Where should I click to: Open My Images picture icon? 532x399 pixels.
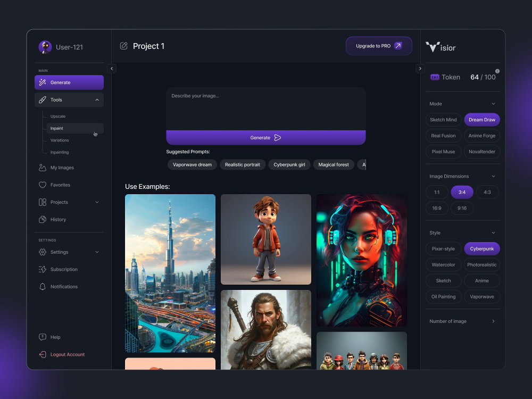[43, 168]
